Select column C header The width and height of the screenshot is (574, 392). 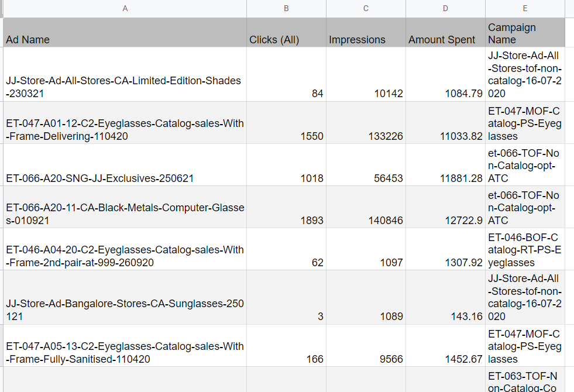tap(366, 8)
